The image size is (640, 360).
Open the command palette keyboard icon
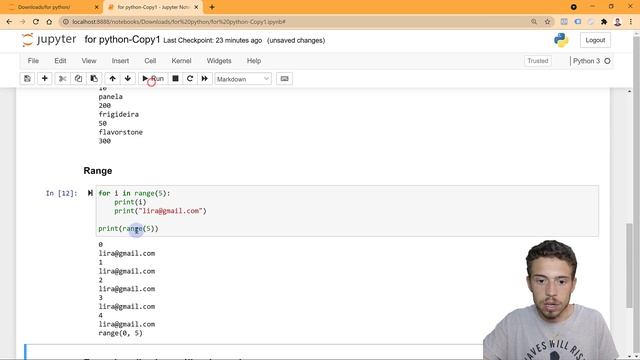tap(284, 79)
